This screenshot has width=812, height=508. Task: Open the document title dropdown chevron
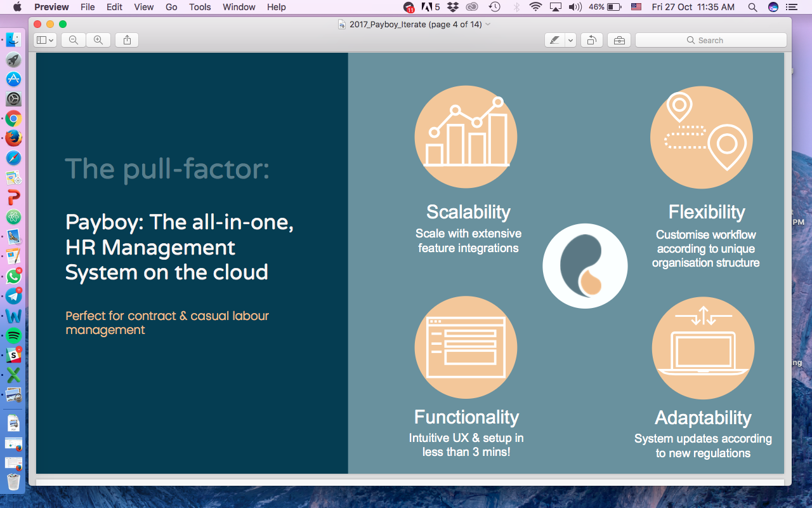point(488,24)
